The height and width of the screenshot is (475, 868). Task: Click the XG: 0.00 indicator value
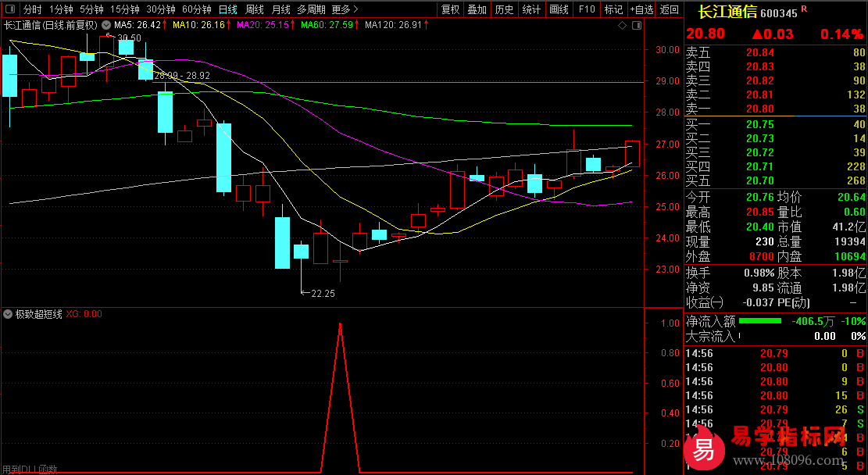(84, 314)
